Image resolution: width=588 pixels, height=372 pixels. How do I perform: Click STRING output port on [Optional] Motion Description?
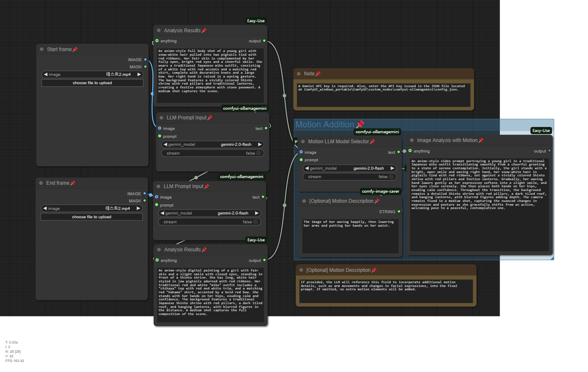coord(399,212)
